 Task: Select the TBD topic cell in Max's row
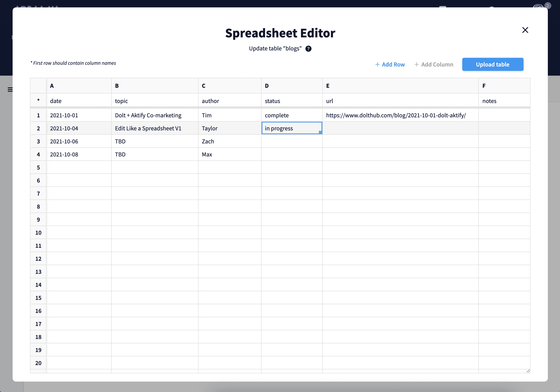coord(155,154)
